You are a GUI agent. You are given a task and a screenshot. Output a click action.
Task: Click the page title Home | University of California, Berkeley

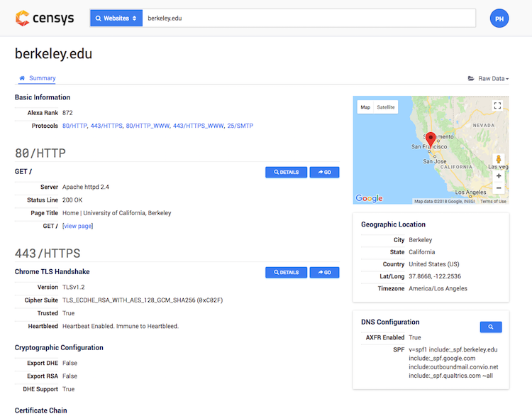(x=117, y=213)
